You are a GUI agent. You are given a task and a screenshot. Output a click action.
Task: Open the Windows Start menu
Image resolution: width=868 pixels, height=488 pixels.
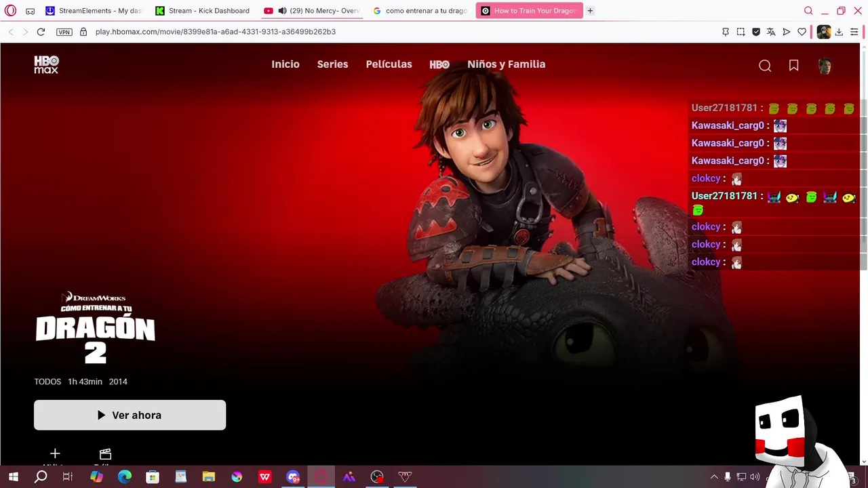click(13, 477)
